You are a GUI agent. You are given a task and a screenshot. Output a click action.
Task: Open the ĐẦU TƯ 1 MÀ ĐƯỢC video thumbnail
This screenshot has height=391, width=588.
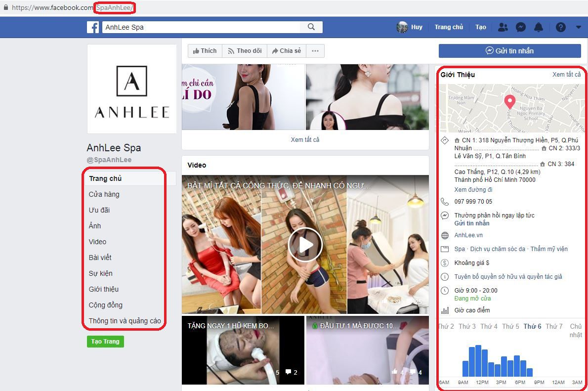point(368,350)
